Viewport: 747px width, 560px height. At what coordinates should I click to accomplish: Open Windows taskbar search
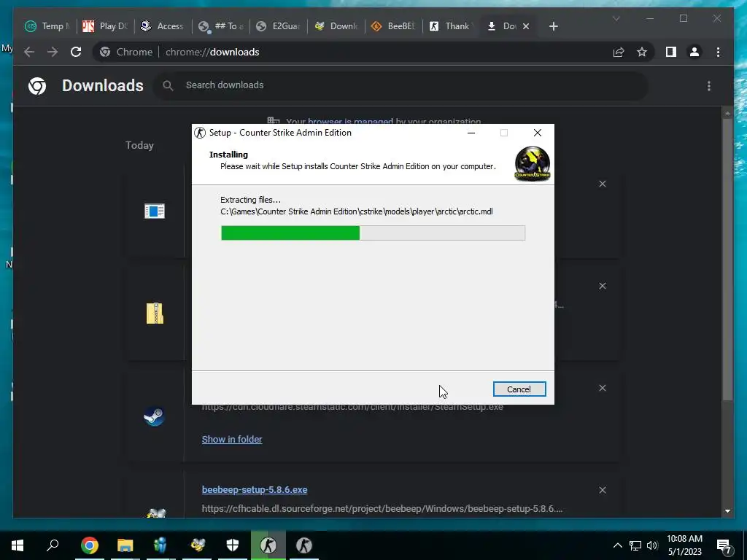(x=53, y=545)
